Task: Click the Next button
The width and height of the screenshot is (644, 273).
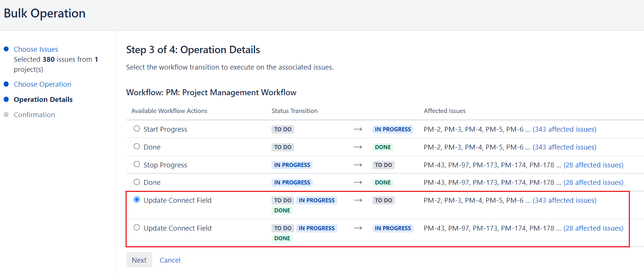Action: [x=139, y=260]
